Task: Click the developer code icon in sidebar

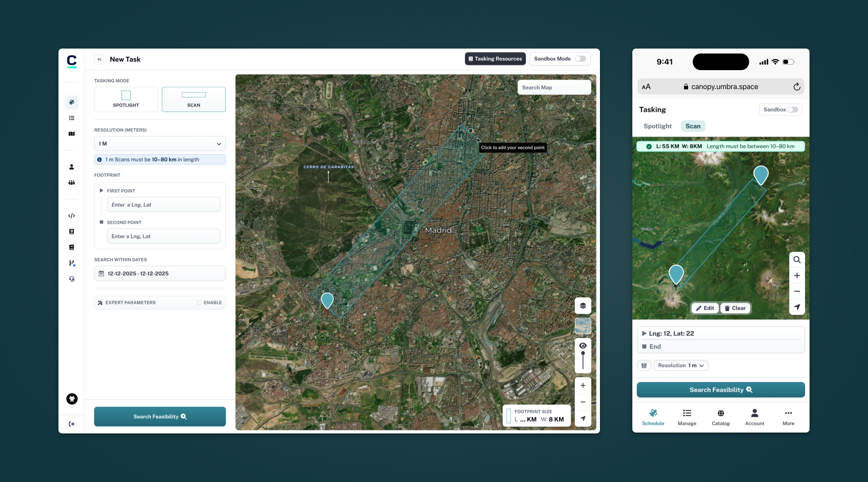Action: (x=72, y=216)
